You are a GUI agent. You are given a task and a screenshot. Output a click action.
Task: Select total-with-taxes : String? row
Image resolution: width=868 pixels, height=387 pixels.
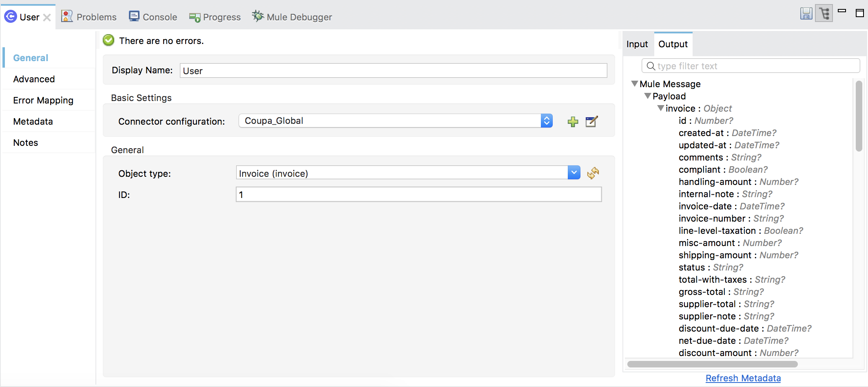tap(732, 279)
